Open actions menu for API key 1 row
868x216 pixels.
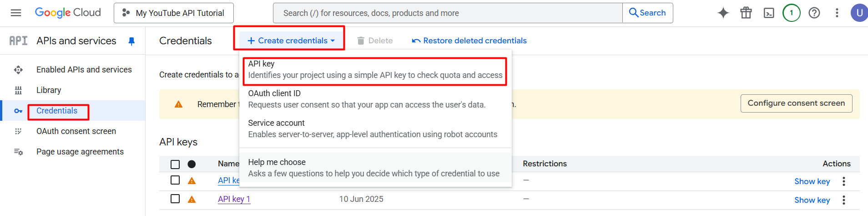pos(844,200)
